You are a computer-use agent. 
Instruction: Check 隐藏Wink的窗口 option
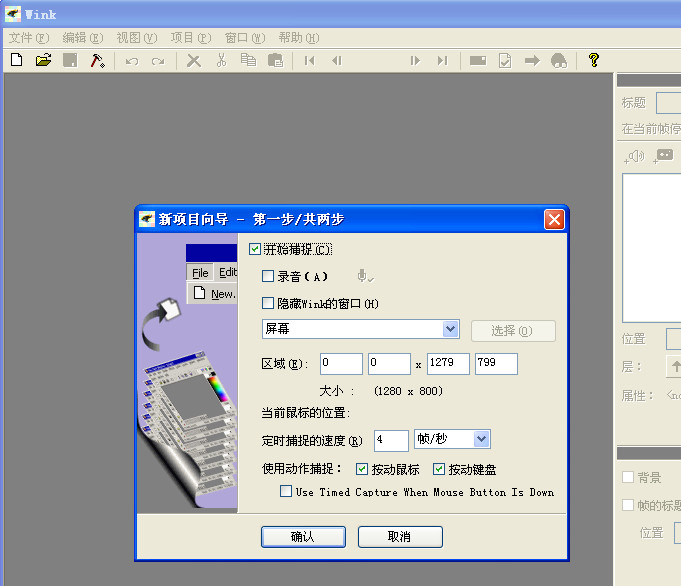click(x=268, y=303)
